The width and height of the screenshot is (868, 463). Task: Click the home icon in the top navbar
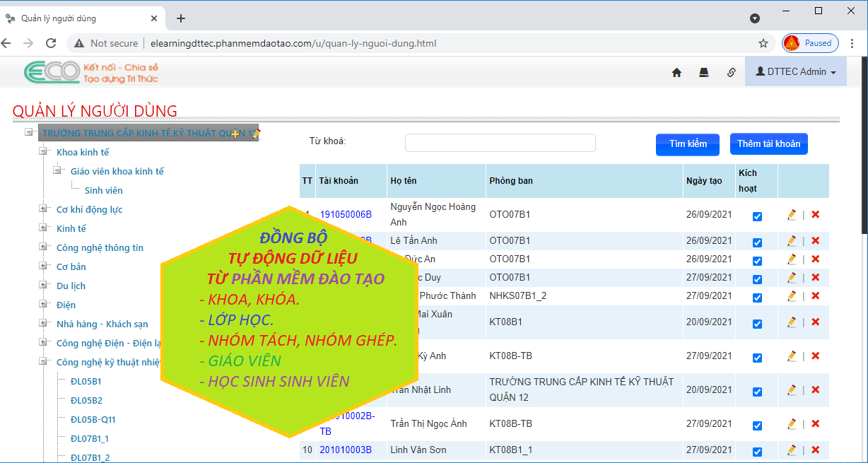point(676,72)
